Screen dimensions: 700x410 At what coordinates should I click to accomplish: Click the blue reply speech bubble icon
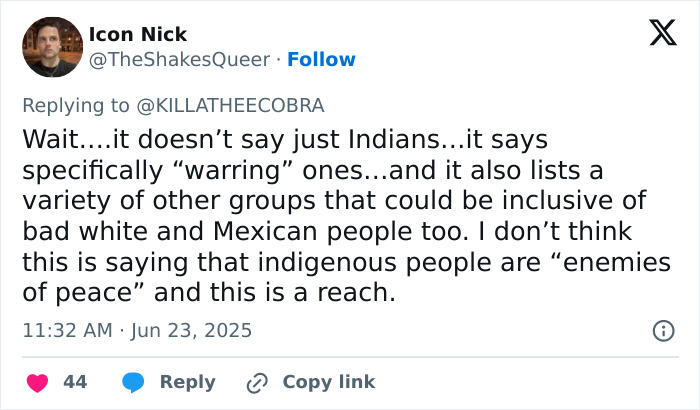click(x=135, y=382)
